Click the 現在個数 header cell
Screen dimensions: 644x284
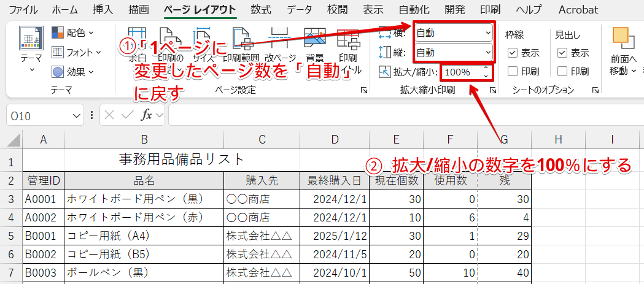tap(397, 180)
